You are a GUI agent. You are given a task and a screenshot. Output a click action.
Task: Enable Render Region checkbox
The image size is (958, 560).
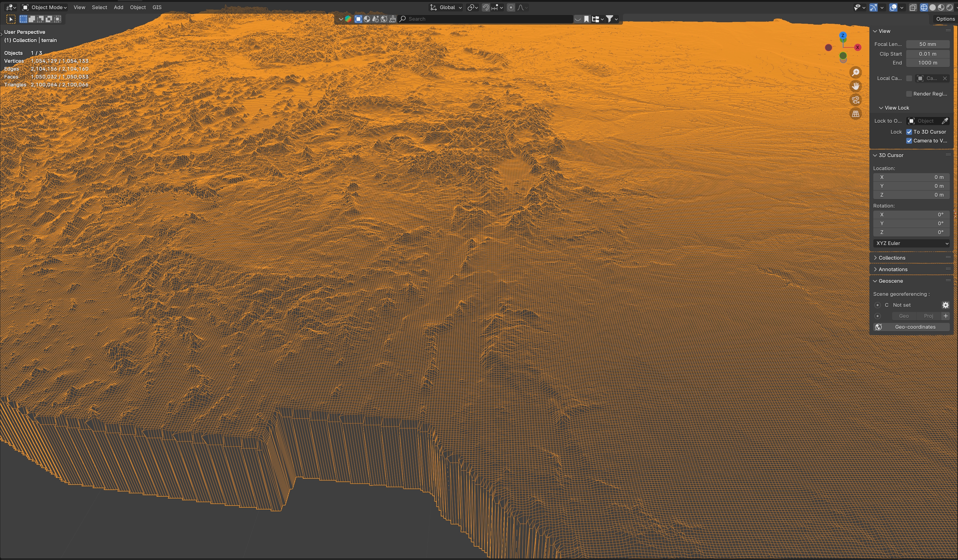pos(909,94)
